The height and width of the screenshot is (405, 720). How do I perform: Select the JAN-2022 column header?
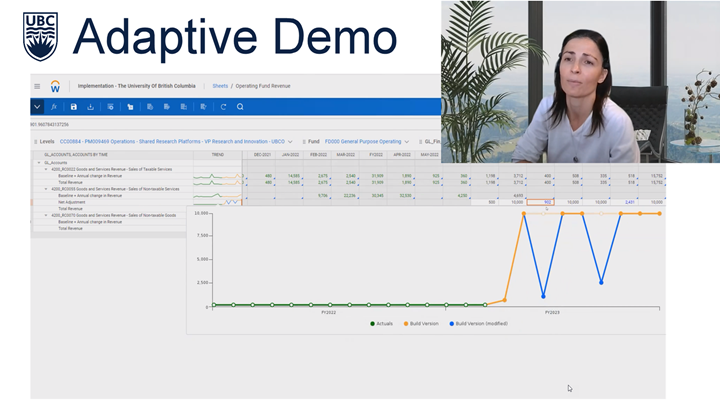[290, 155]
